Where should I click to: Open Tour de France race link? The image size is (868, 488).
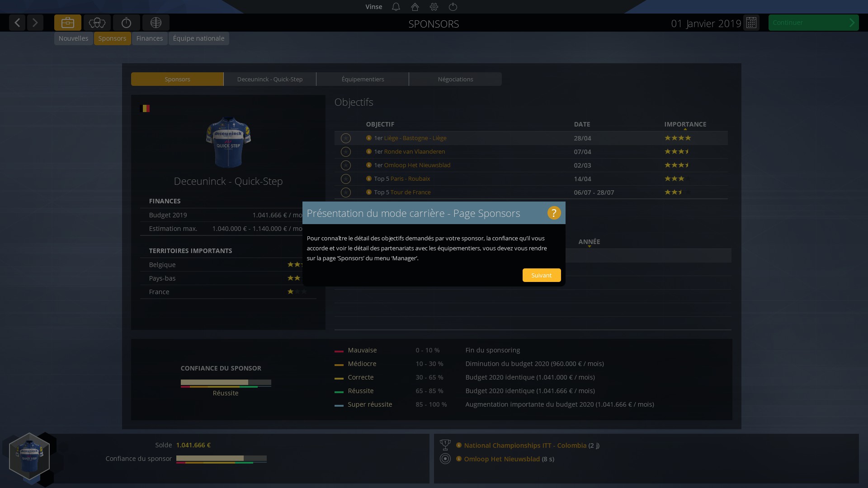410,192
